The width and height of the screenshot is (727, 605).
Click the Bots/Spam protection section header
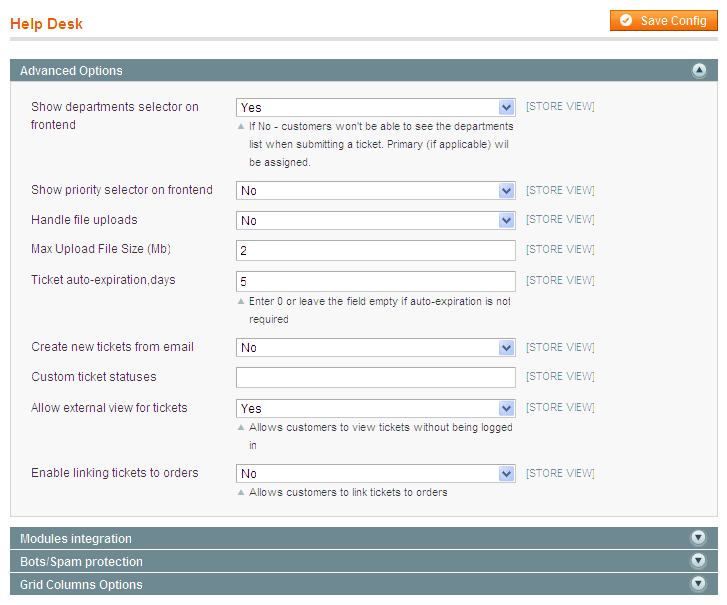364,561
